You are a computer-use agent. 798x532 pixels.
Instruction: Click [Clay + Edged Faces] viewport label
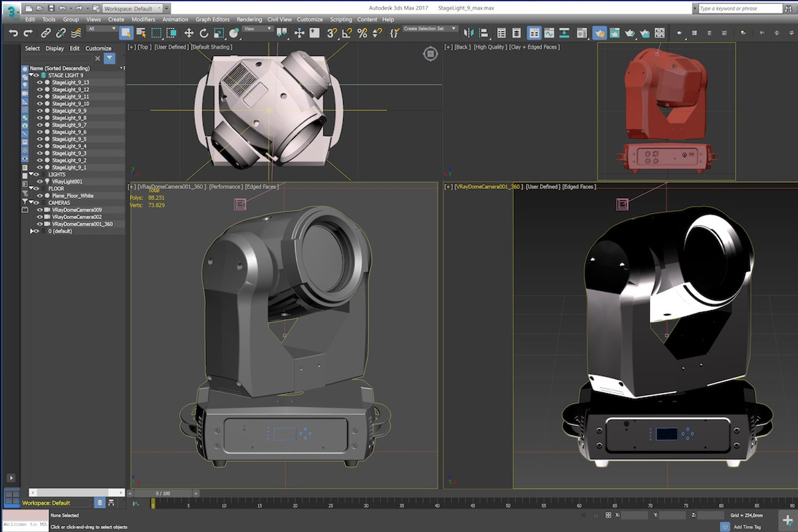tap(535, 47)
